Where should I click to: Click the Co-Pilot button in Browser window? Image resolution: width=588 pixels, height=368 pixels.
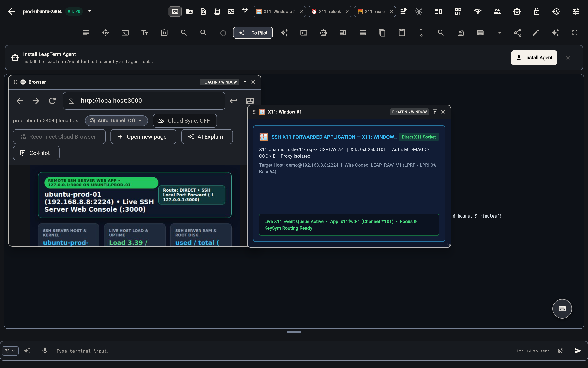36,153
